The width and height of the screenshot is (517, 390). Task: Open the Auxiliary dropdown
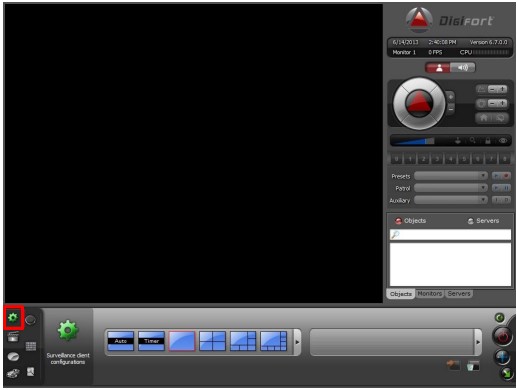pos(451,200)
